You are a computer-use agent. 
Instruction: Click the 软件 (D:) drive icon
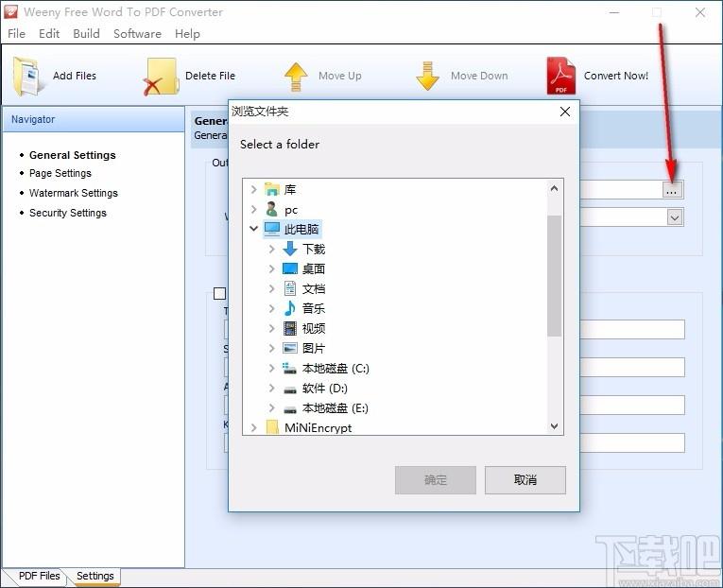click(x=290, y=389)
